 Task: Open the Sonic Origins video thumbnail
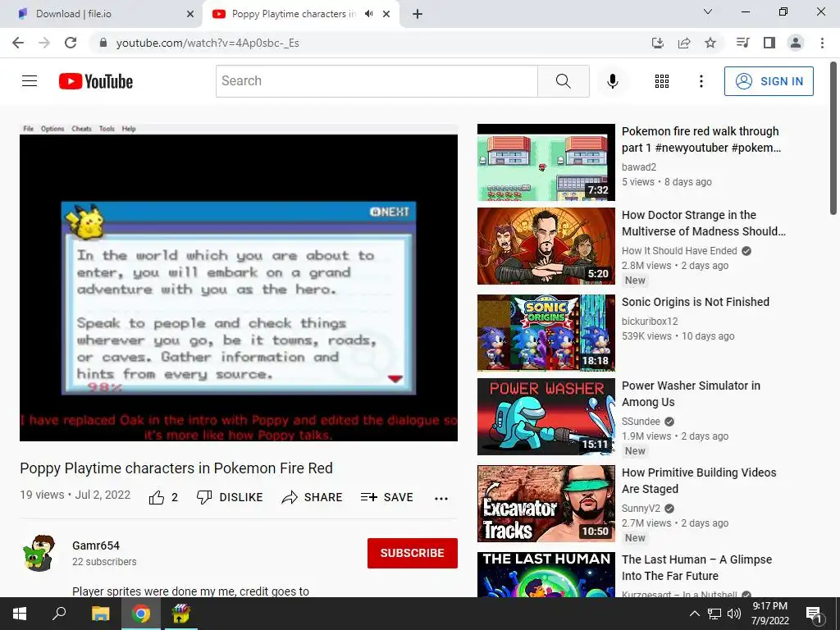[x=546, y=333]
